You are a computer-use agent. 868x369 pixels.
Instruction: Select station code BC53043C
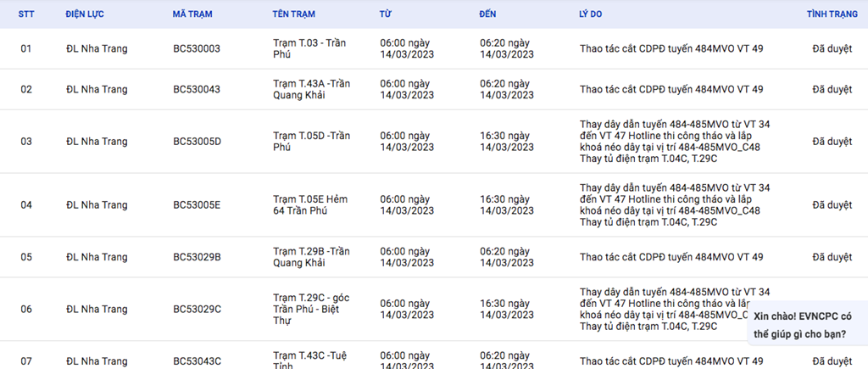(x=197, y=361)
